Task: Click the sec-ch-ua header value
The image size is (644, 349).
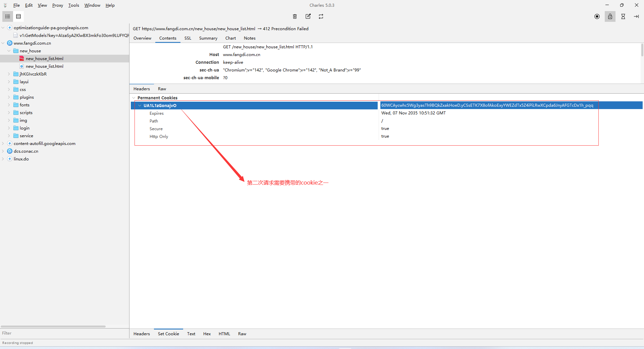Action: 292,70
